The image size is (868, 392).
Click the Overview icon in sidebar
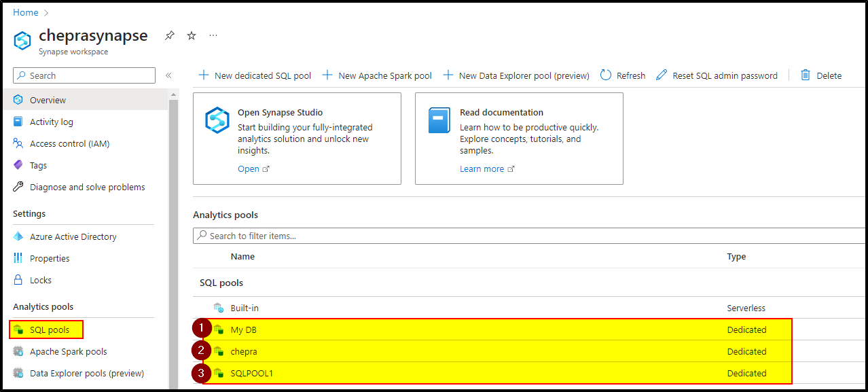(x=18, y=100)
